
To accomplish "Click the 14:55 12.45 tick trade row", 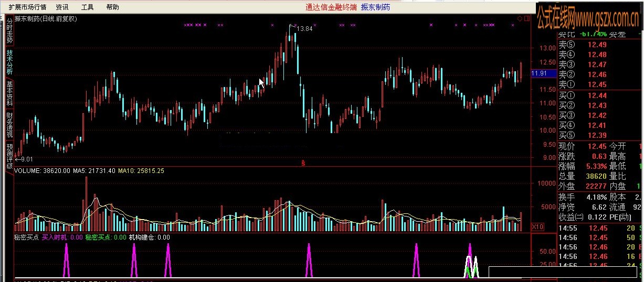I will point(600,228).
